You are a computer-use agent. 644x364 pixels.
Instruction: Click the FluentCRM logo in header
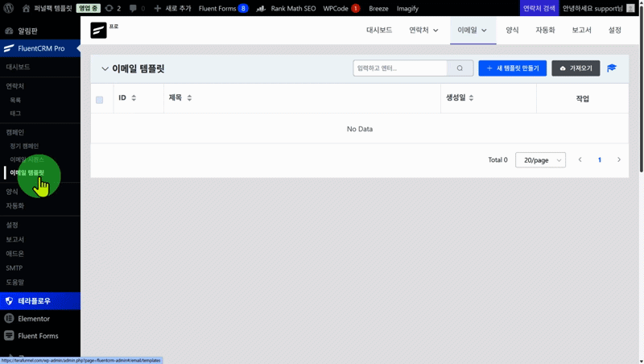pos(99,31)
